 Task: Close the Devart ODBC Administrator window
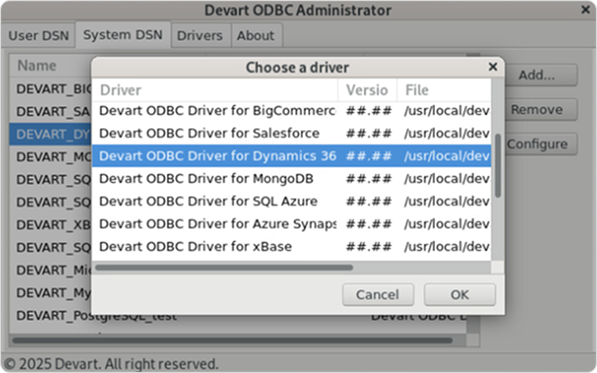[586, 10]
